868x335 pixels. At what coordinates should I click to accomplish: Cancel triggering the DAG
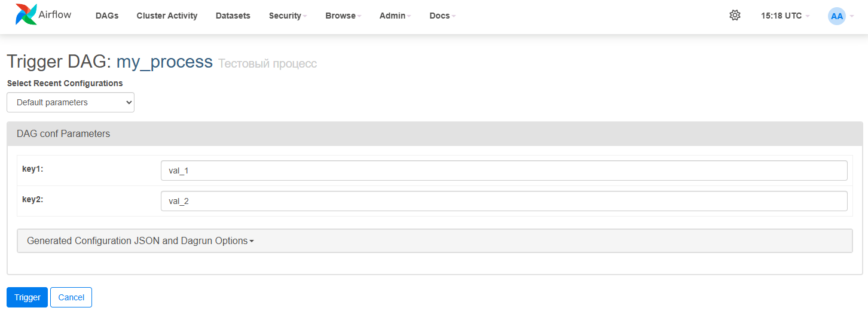71,297
